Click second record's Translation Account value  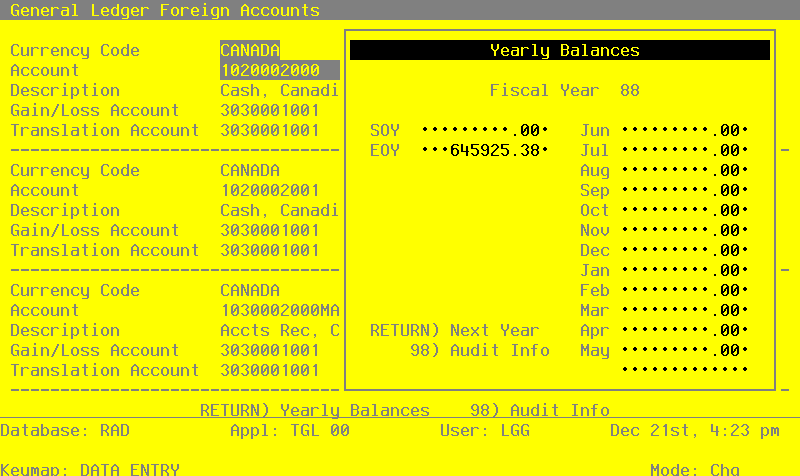point(270,250)
